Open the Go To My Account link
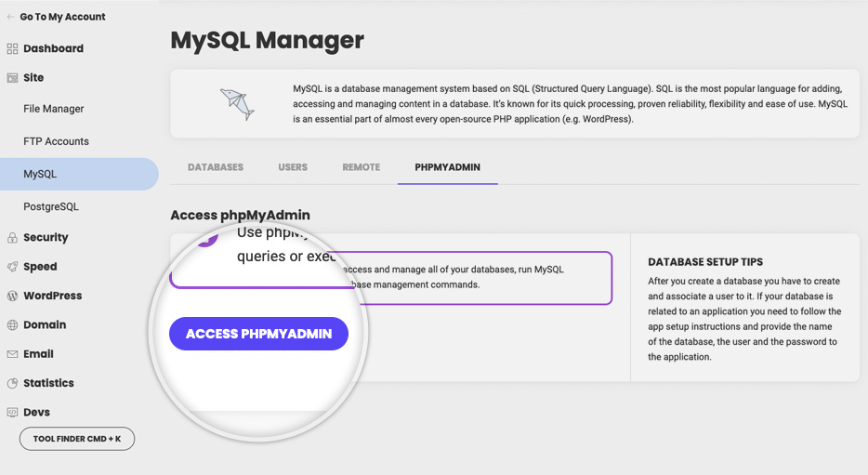The height and width of the screenshot is (475, 868). coord(62,17)
